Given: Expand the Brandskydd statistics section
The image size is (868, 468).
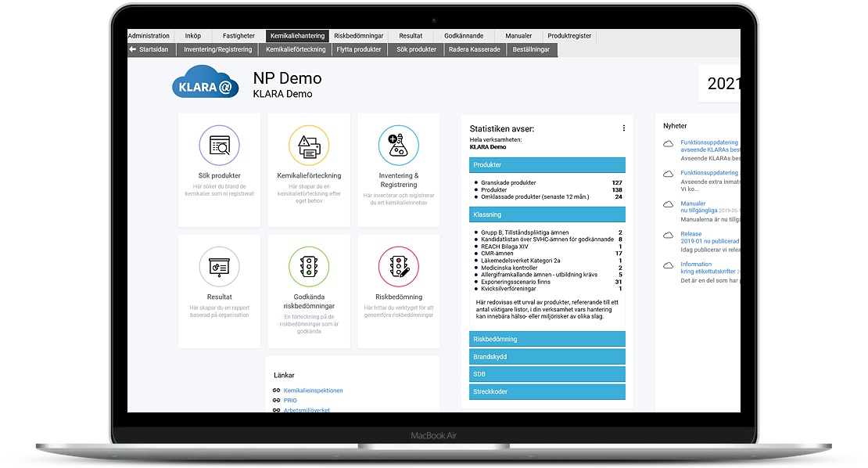Looking at the screenshot, I should coord(547,357).
